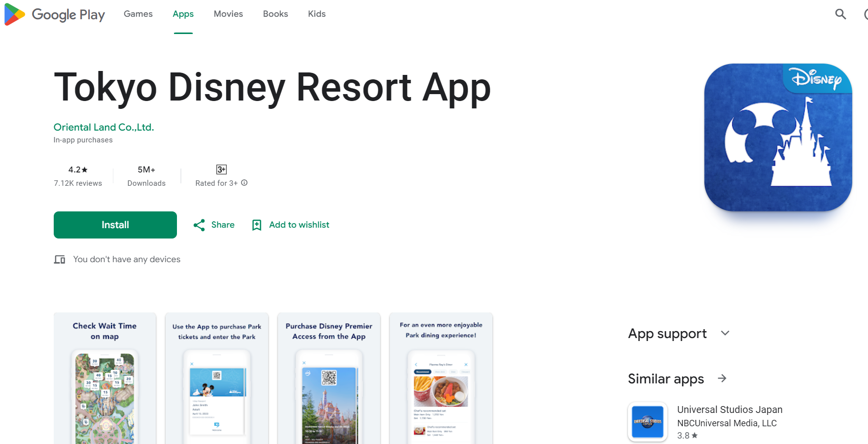Click the Add to wishlist bookmark icon
868x444 pixels.
click(257, 225)
